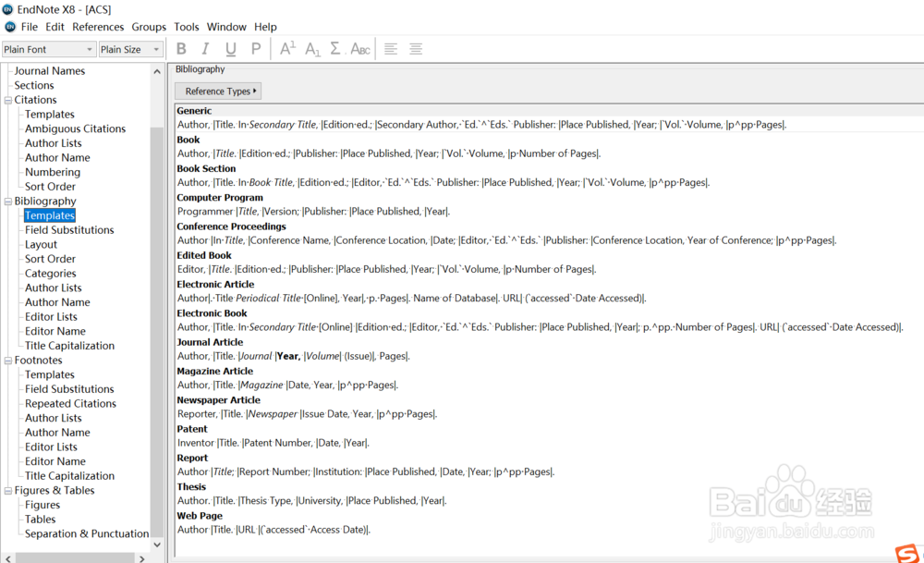
Task: Click up arrow of tree scrollbar
Action: tap(157, 71)
